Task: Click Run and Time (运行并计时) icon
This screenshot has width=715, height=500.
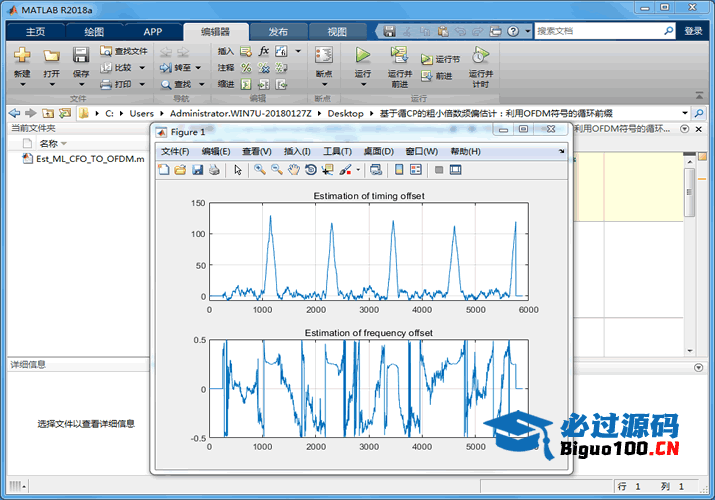Action: [x=480, y=55]
